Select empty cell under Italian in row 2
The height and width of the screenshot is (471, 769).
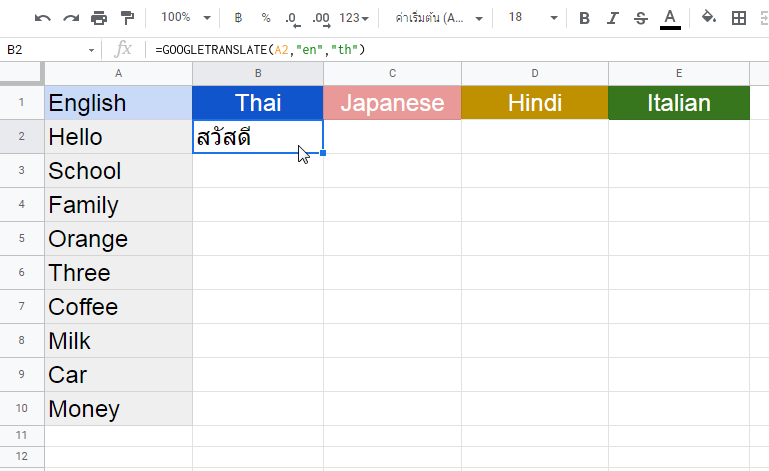(679, 136)
